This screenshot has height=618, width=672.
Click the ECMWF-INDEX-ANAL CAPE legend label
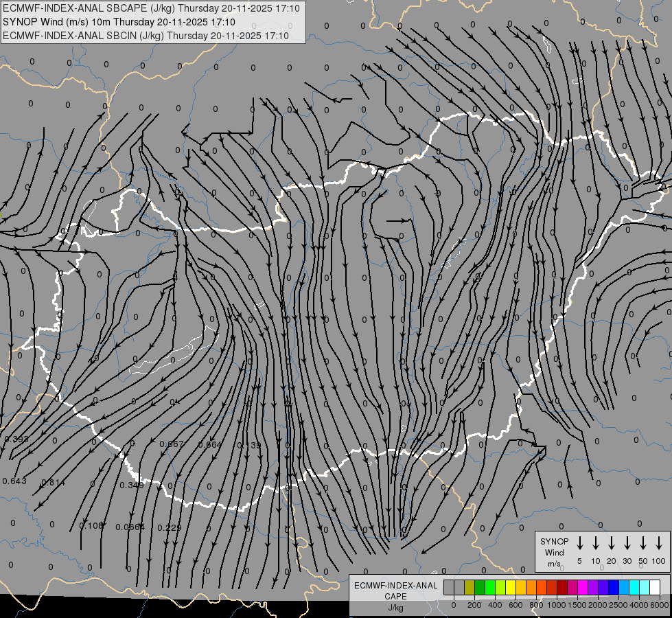pyautogui.click(x=395, y=591)
